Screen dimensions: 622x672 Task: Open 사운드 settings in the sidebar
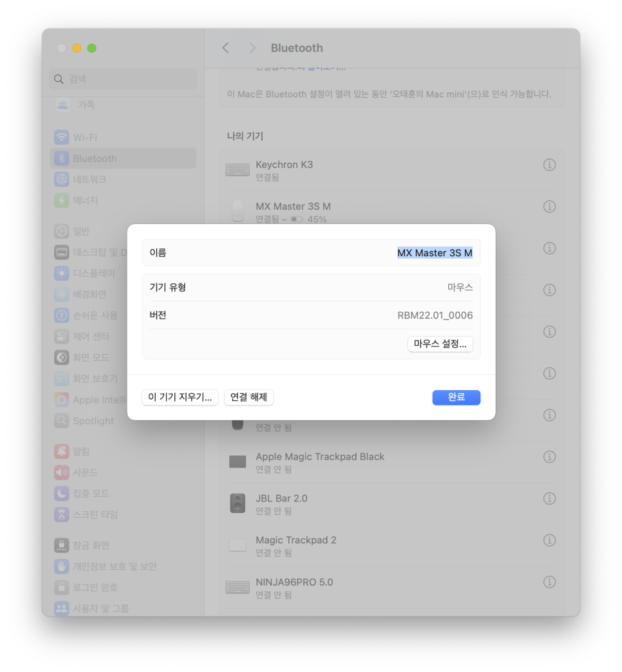123,472
